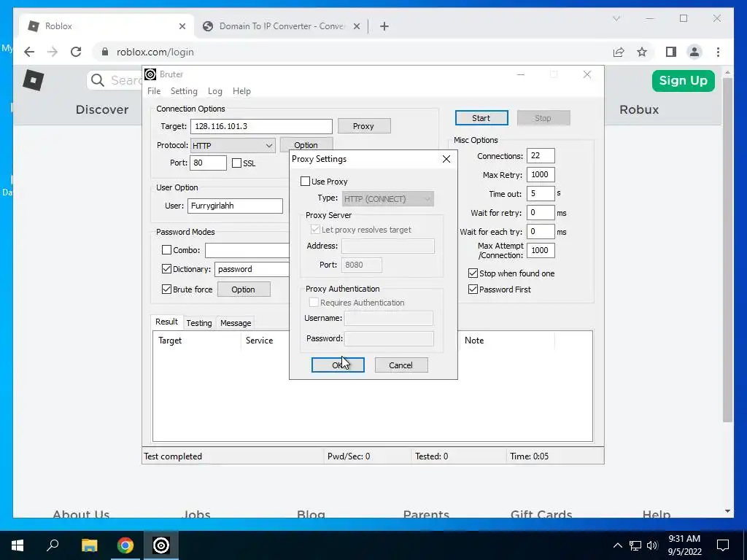Show hidden tray icons chevron

617,545
